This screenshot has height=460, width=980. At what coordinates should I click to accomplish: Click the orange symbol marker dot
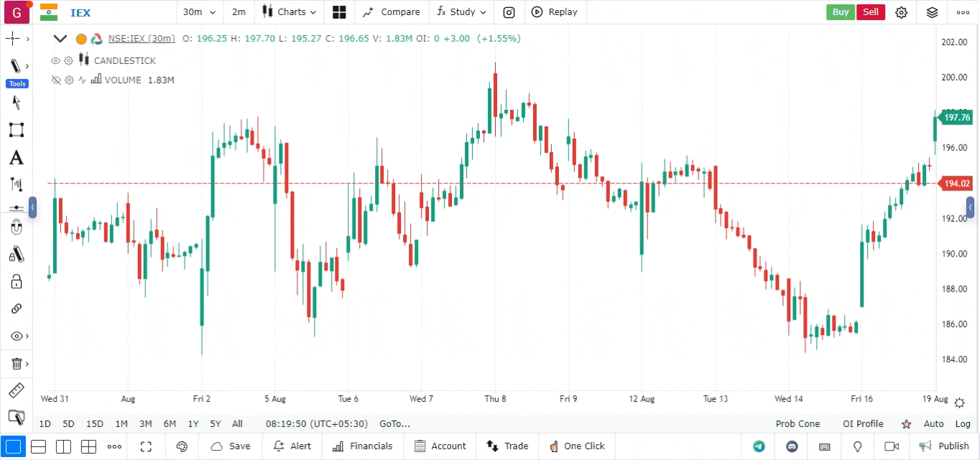tap(81, 39)
